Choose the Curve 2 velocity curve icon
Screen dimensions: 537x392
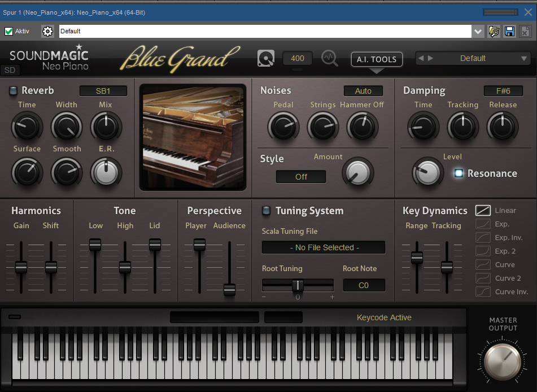(483, 278)
